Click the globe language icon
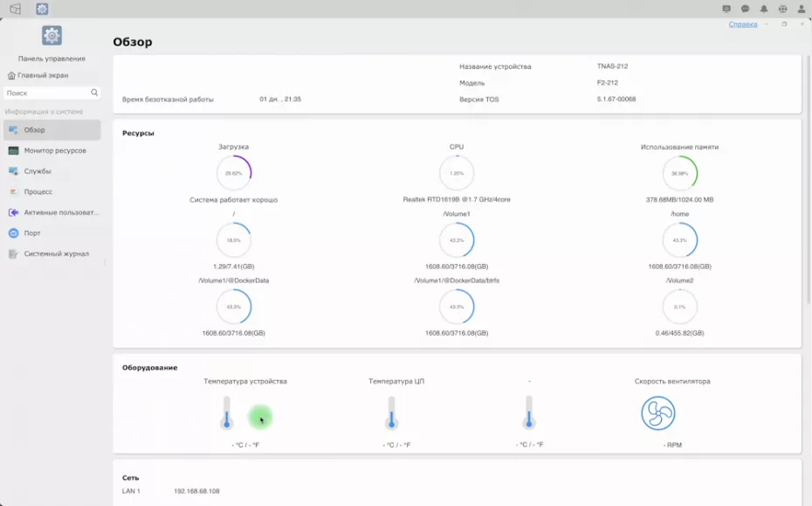812x506 pixels. [782, 9]
